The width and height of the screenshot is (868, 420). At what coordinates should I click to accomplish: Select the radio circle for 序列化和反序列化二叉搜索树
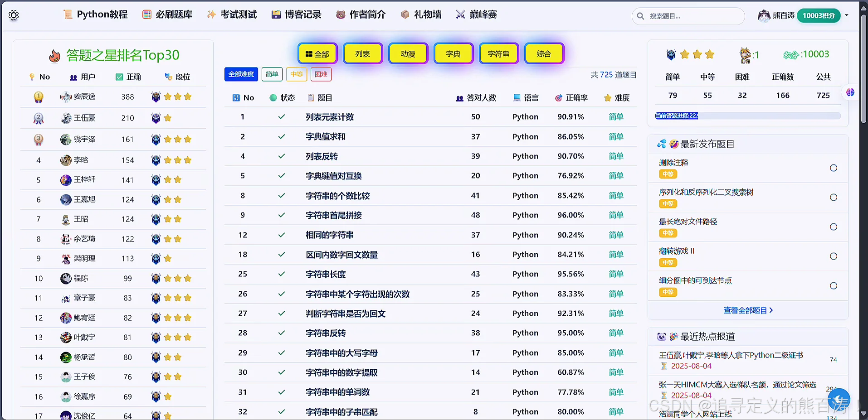833,198
